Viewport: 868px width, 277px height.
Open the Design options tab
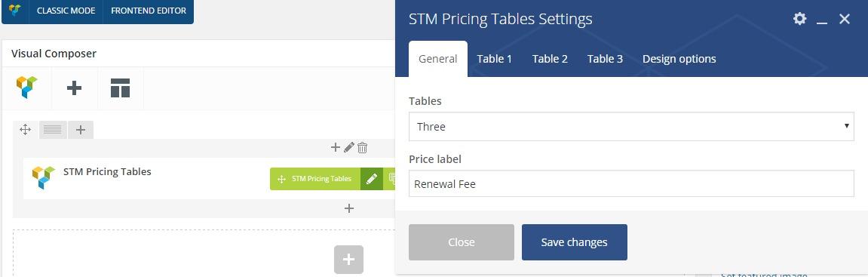tap(679, 59)
